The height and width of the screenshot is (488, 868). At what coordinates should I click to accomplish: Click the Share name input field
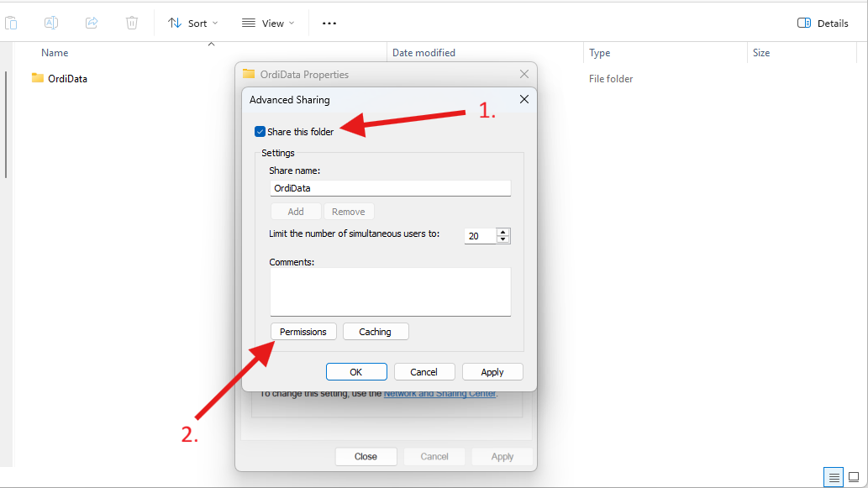point(390,188)
